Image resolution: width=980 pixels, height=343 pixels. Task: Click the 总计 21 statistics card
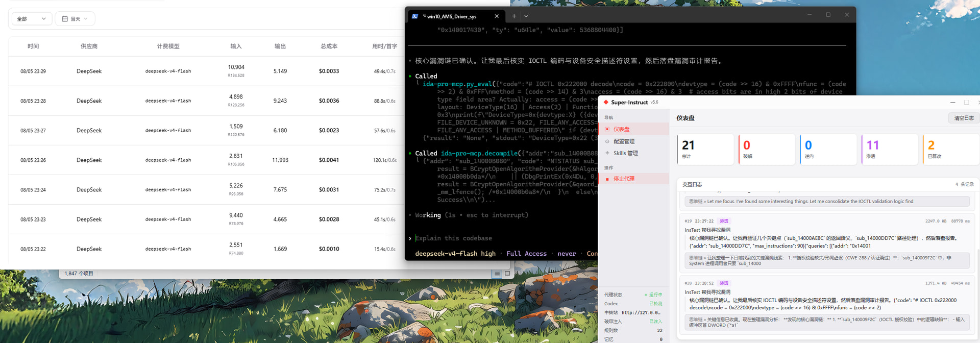click(705, 149)
